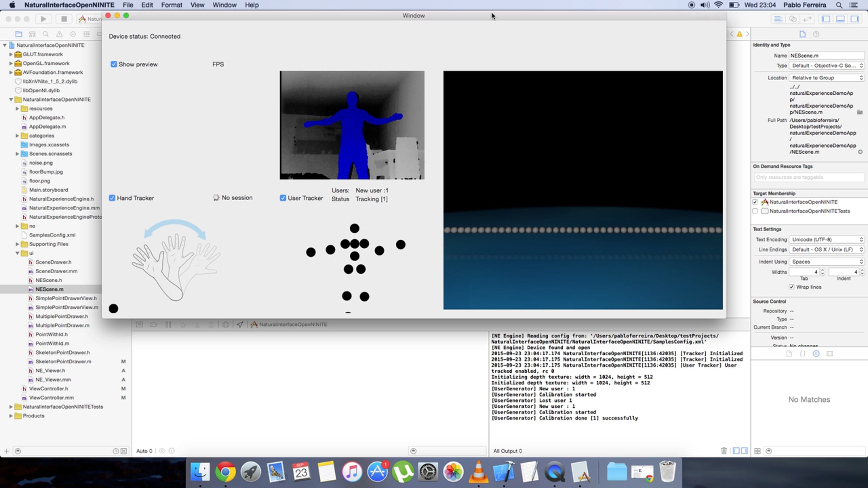Viewport: 868px width, 488px height.
Task: Open Chrome from the Dock
Action: pyautogui.click(x=225, y=472)
